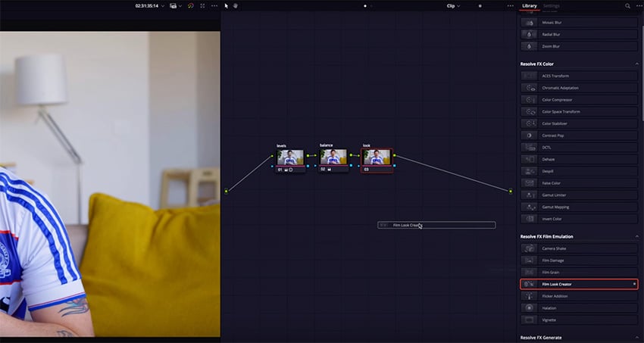Toggle bypass color grades button
Viewport: 644px width, 343px height.
click(191, 6)
